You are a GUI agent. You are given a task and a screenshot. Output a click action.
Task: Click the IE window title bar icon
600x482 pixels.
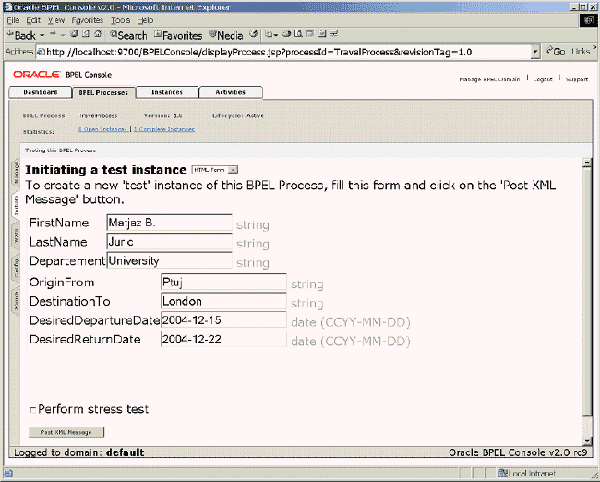[x=8, y=7]
